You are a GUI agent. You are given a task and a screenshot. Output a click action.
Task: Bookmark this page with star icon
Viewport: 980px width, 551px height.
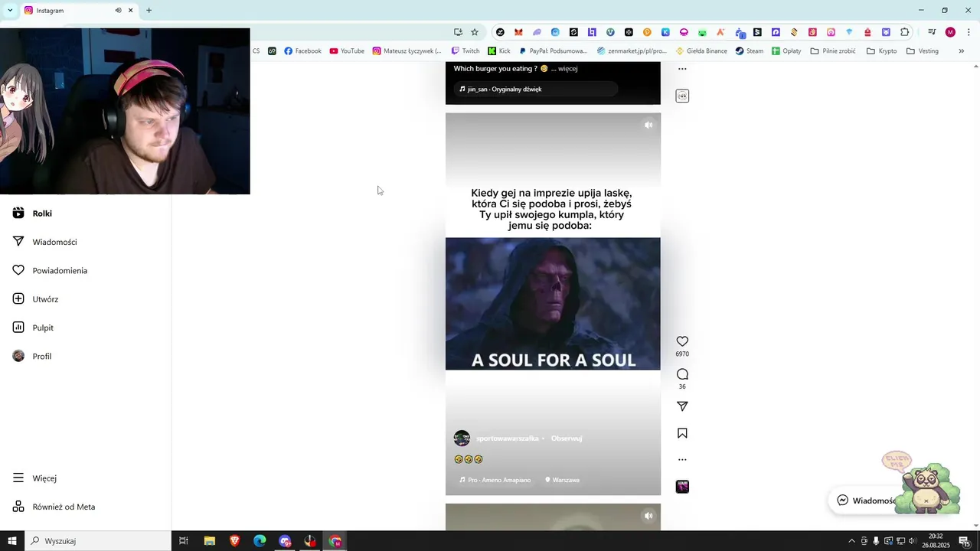(475, 32)
